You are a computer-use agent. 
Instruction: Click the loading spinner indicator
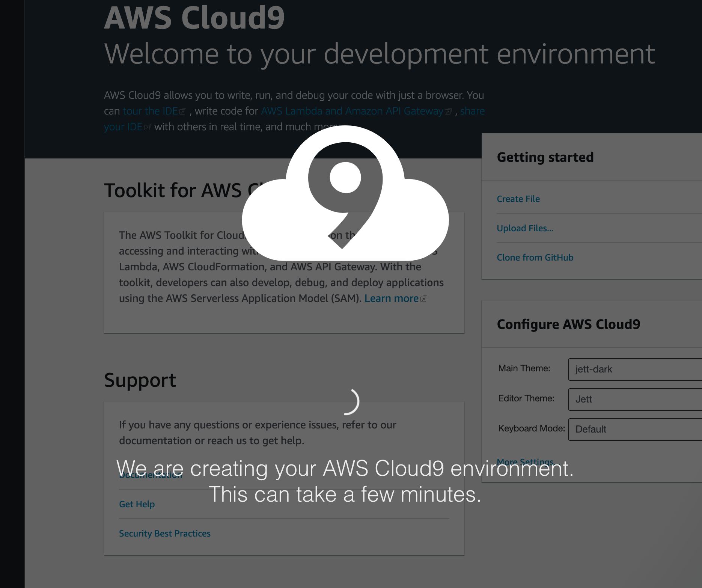(x=351, y=402)
